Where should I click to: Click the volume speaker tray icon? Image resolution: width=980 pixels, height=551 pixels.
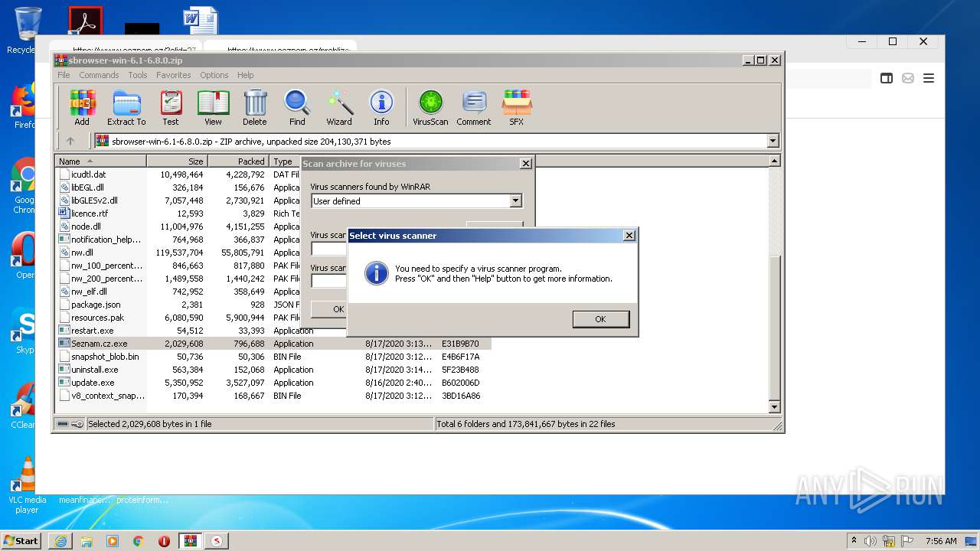pyautogui.click(x=871, y=541)
